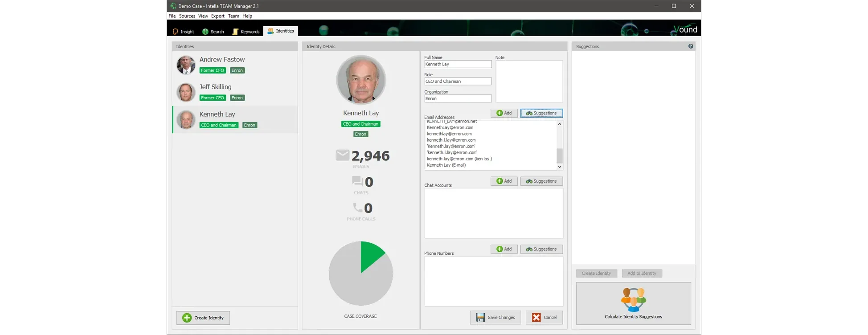Click the Role input field
Image resolution: width=868 pixels, height=335 pixels.
point(458,82)
